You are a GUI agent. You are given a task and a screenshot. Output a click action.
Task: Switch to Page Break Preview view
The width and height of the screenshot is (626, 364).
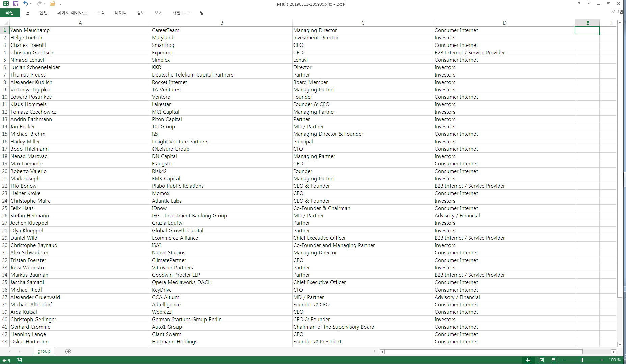click(x=554, y=360)
